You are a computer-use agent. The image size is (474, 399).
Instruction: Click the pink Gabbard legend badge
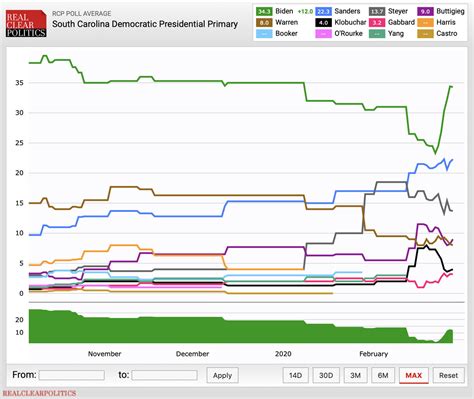click(x=377, y=23)
